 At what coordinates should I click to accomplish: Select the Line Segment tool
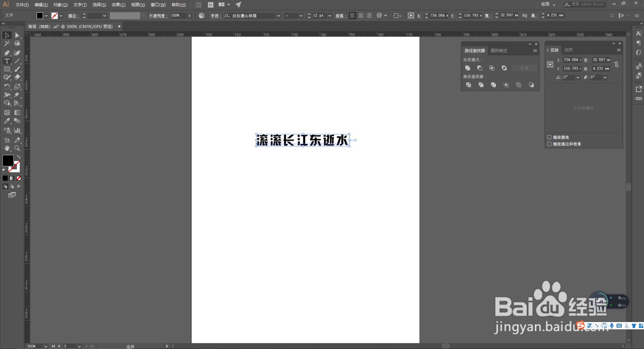(17, 61)
